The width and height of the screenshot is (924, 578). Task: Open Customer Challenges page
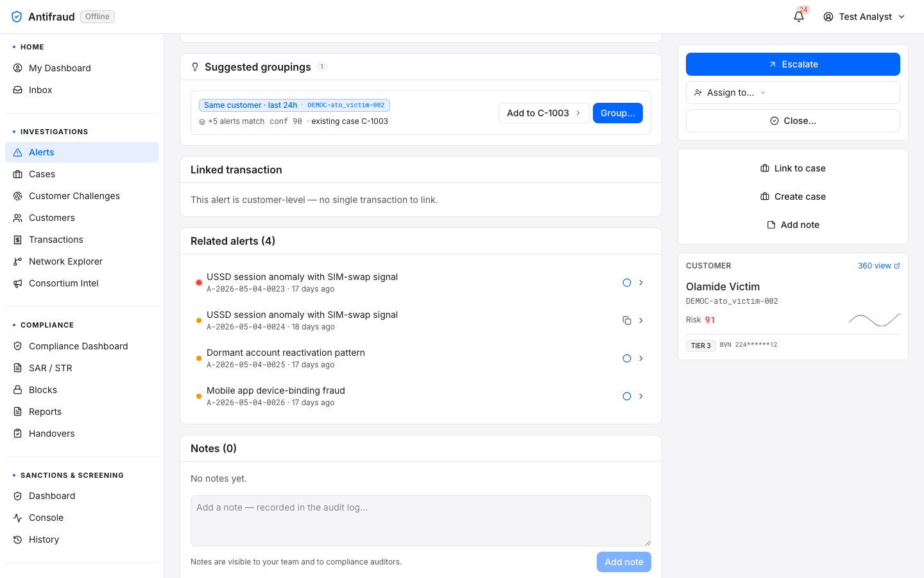pos(81,196)
